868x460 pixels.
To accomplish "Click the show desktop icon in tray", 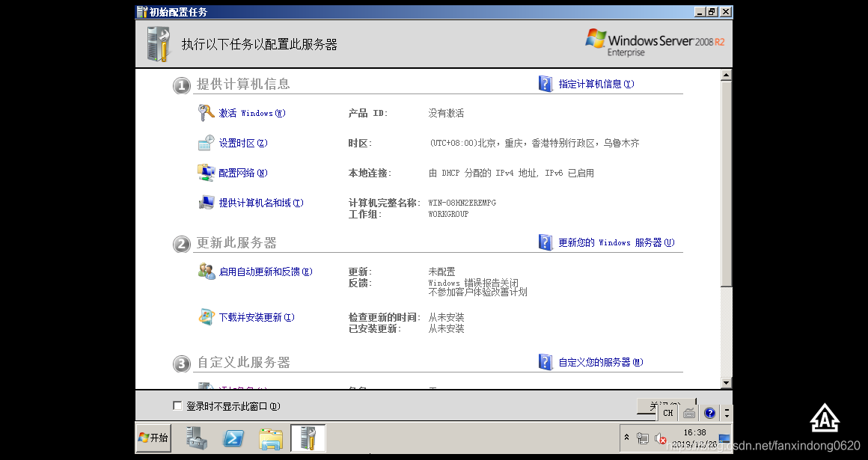I will [724, 439].
